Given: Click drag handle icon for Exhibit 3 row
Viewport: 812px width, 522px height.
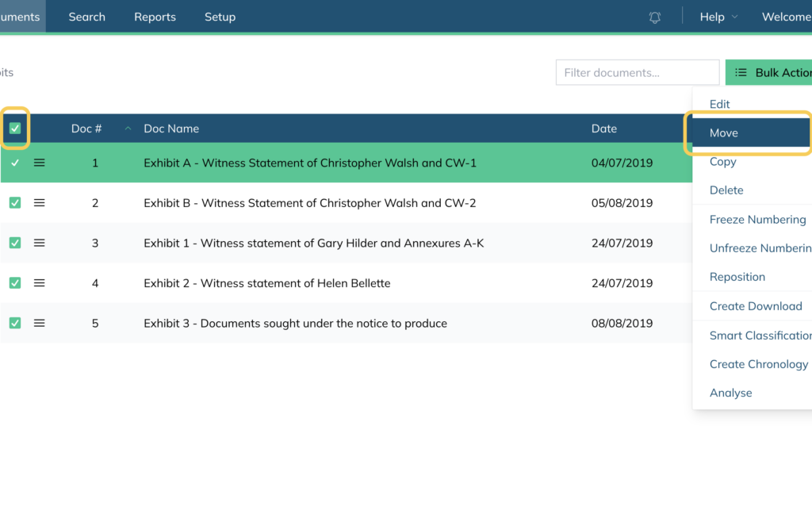Looking at the screenshot, I should (40, 323).
